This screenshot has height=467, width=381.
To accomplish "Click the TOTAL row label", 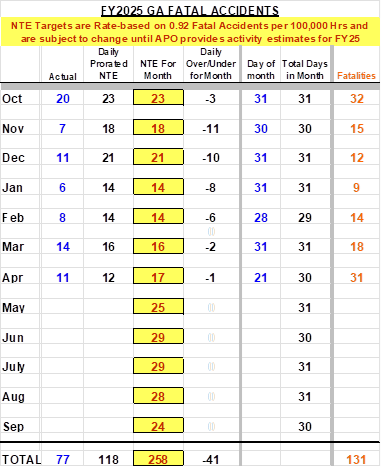I will (x=22, y=460).
